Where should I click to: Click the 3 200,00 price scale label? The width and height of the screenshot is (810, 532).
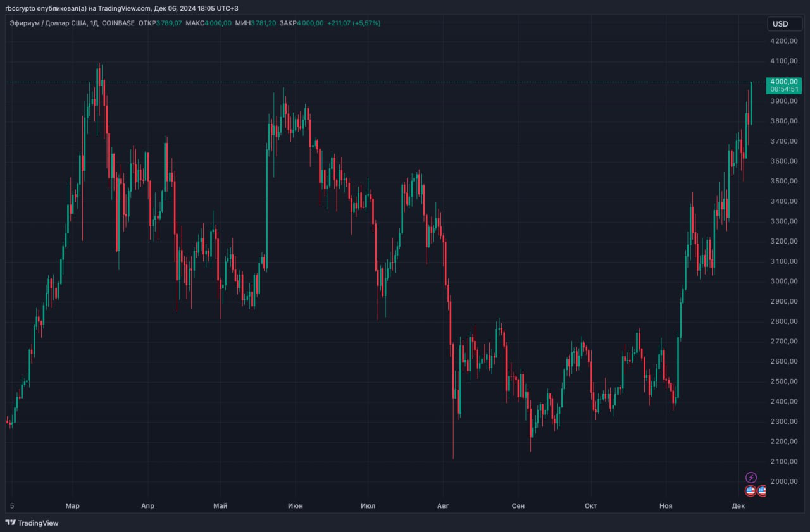783,242
